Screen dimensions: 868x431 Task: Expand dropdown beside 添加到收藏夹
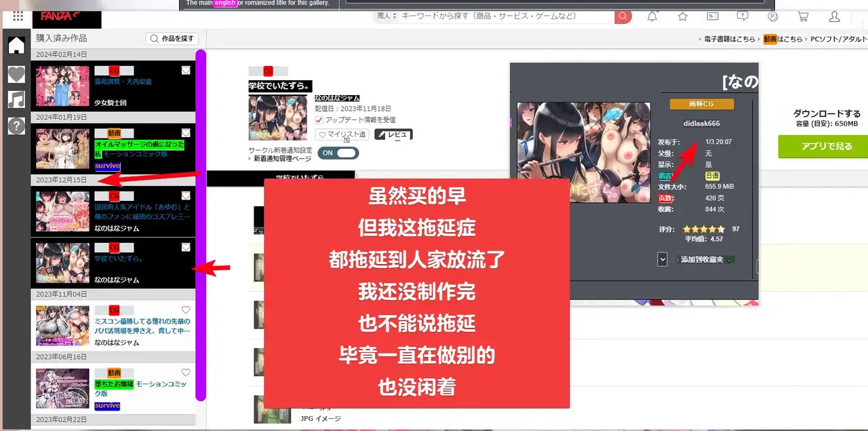coord(663,259)
